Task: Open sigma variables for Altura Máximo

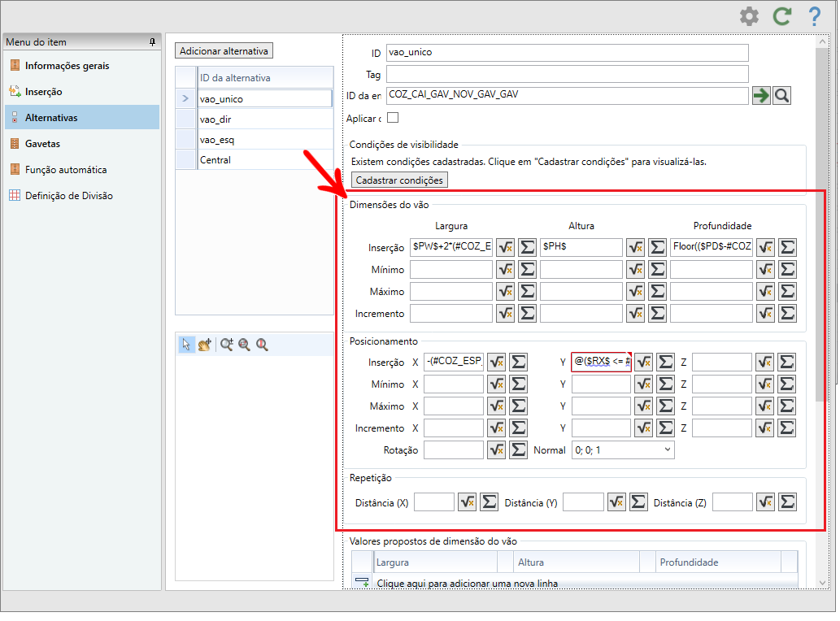Action: [x=657, y=291]
